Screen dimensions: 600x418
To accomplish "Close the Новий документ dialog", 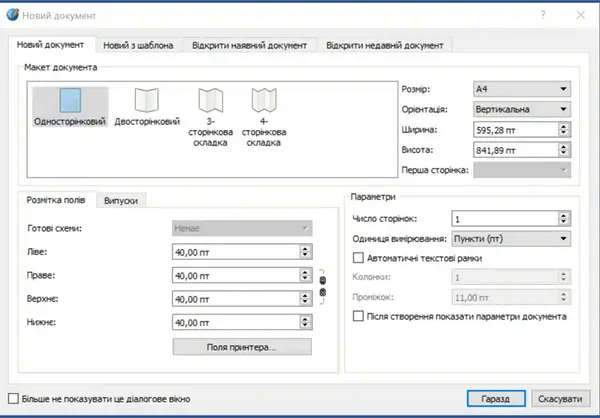I will tap(580, 15).
